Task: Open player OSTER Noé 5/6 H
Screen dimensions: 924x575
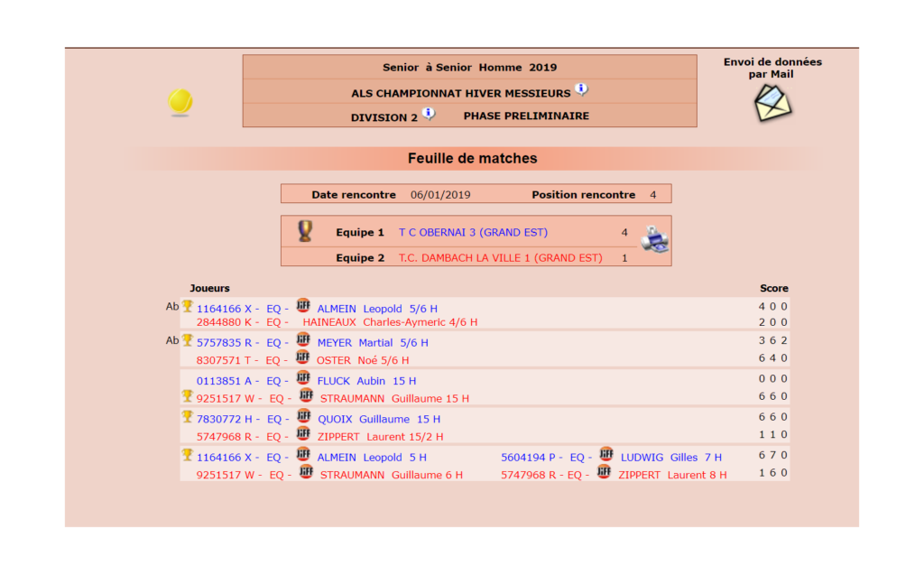Action: pyautogui.click(x=363, y=360)
